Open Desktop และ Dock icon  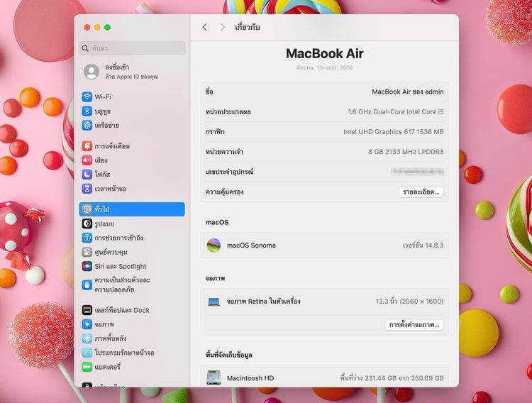(87, 310)
